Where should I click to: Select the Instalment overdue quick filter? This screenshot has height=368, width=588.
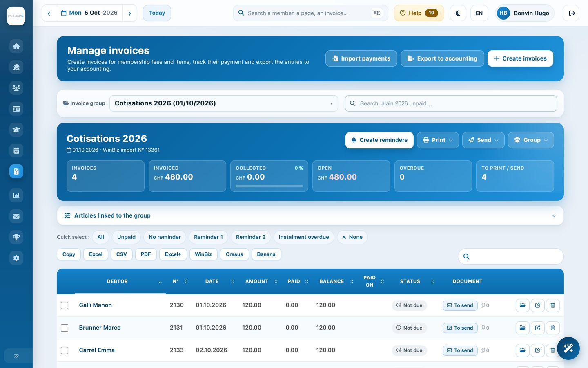pos(304,237)
